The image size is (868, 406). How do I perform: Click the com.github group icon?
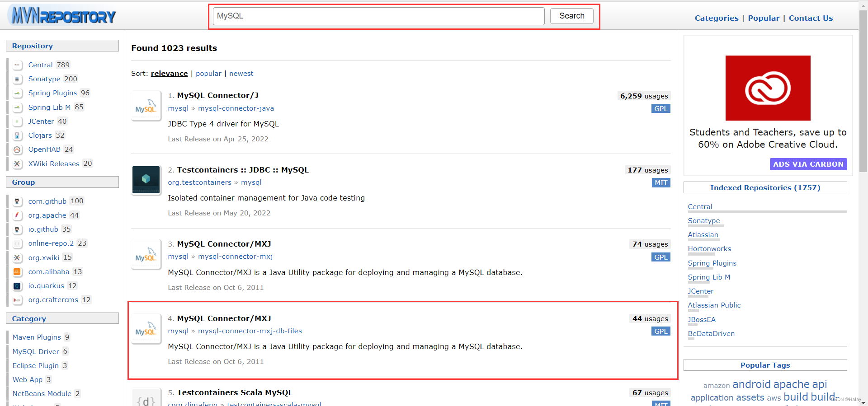tap(17, 201)
